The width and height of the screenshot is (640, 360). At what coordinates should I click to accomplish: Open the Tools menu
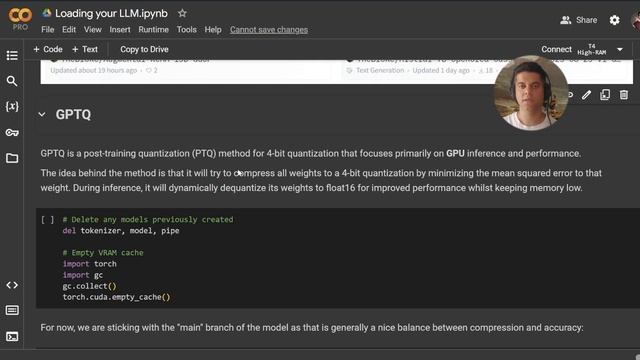pos(187,29)
